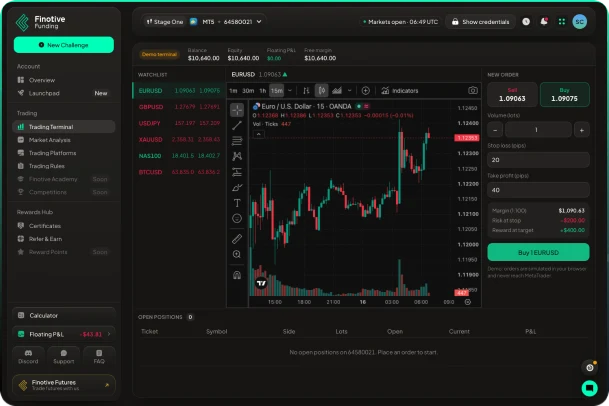Click the New Challenge button
609x406 pixels.
64,45
